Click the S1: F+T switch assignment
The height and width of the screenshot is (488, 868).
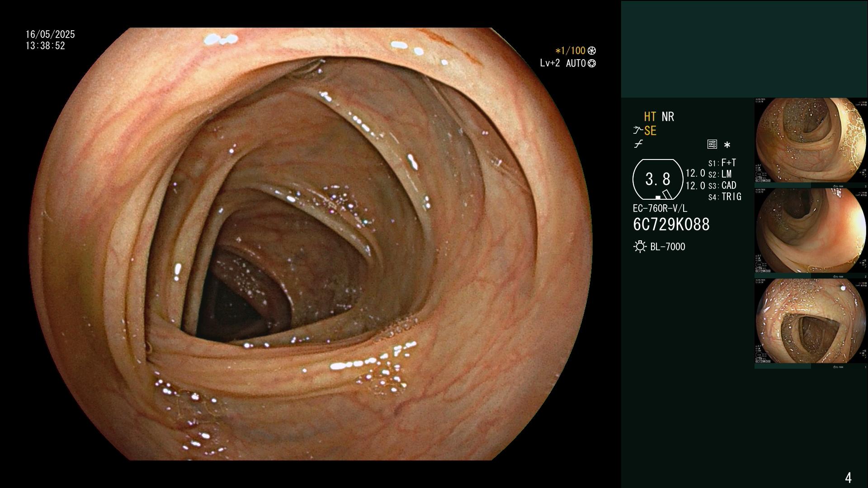click(722, 163)
